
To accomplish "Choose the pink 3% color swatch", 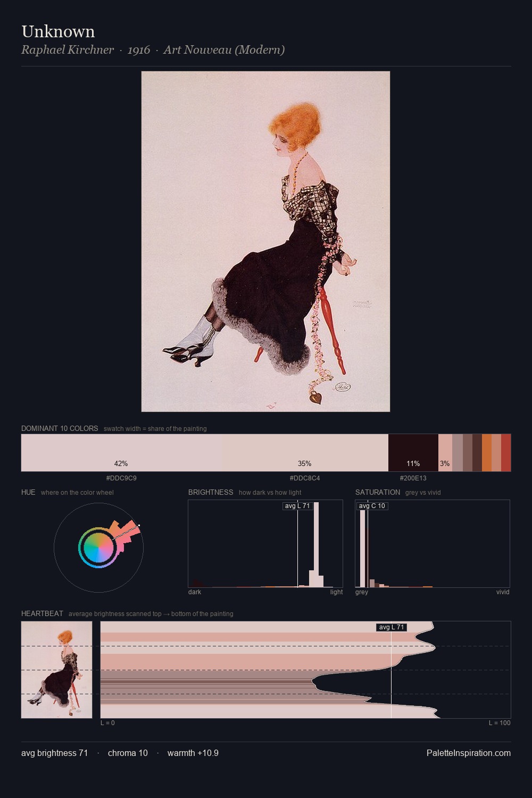I will [445, 453].
